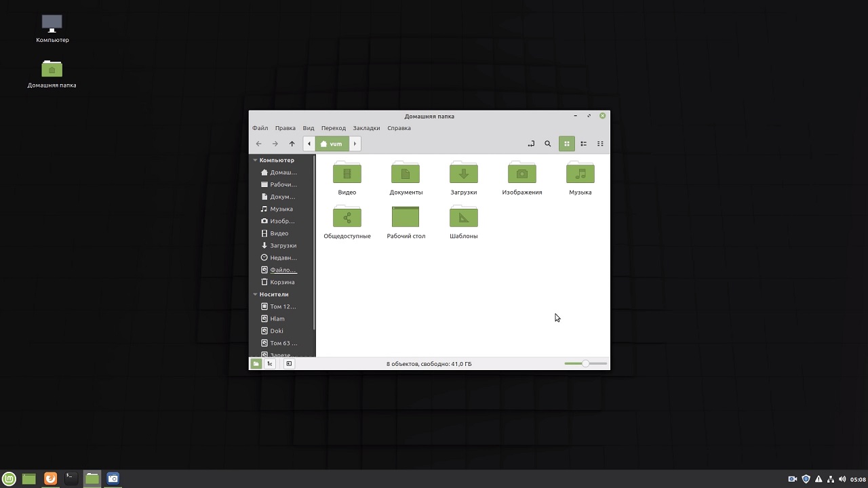Click the up-to-parent-folder arrow
This screenshot has height=488, width=868.
(x=292, y=144)
